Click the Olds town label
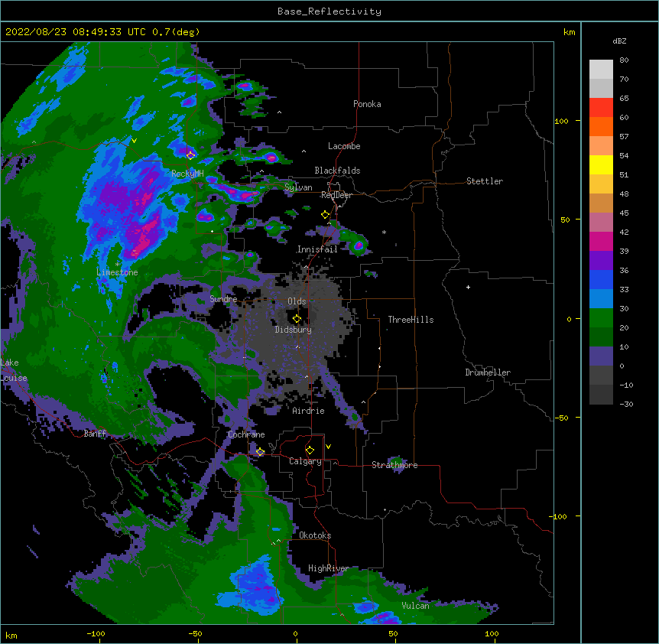659x644 pixels. [297, 301]
